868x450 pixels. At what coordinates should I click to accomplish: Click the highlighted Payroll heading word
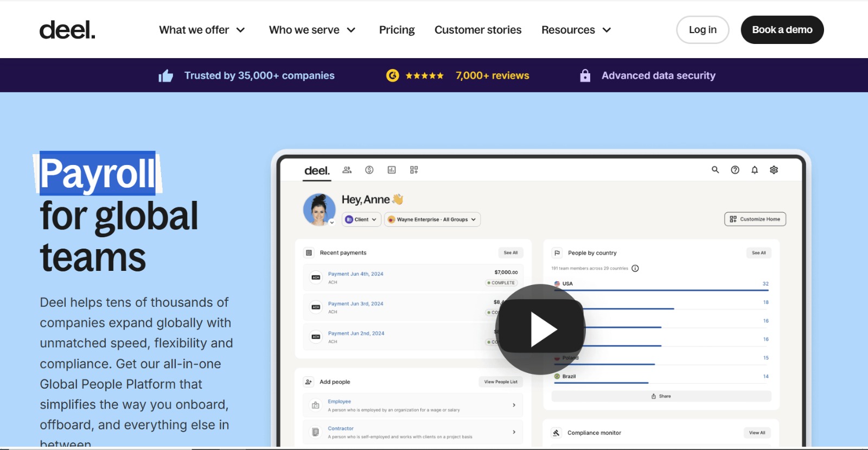coord(98,174)
